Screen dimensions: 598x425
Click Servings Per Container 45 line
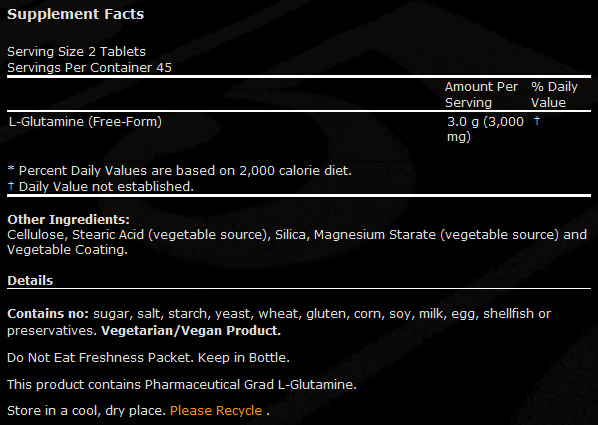(x=89, y=68)
